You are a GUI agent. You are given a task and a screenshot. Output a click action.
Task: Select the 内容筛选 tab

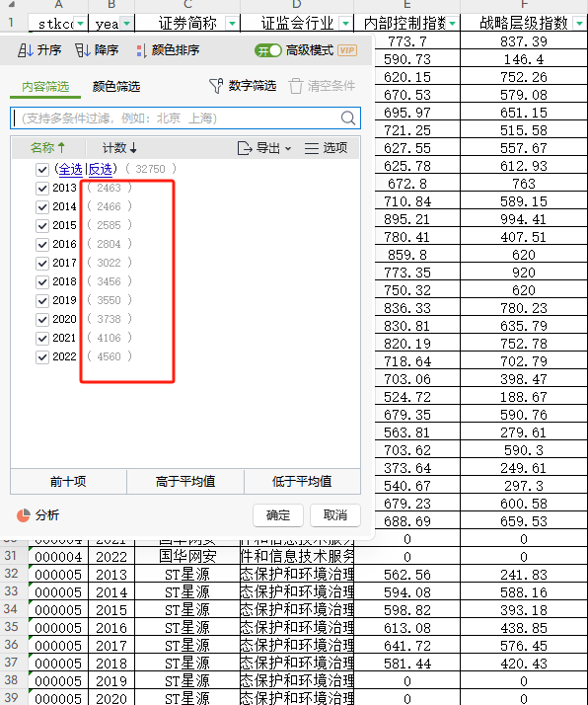coord(45,86)
